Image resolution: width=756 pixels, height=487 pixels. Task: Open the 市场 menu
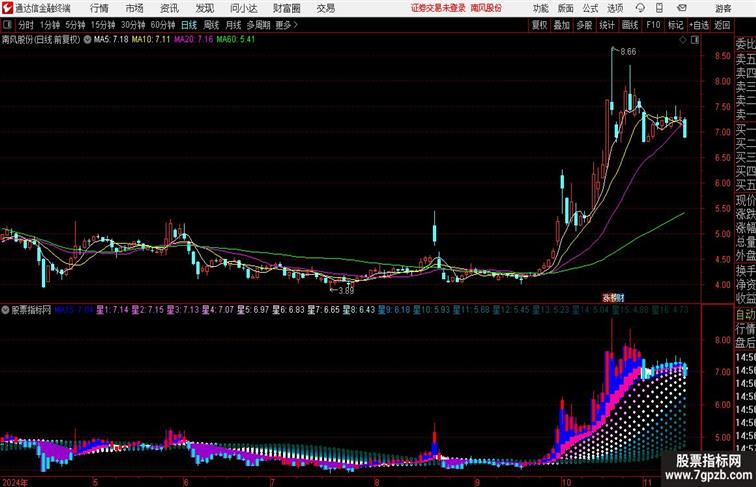(x=135, y=8)
